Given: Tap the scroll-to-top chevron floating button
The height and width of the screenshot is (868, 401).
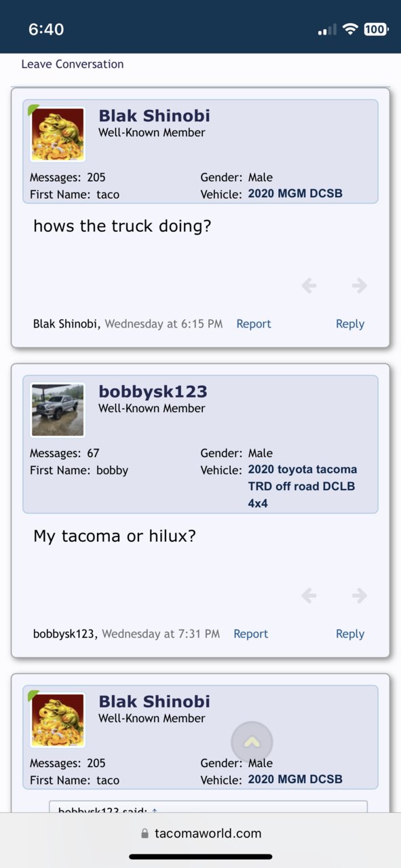Looking at the screenshot, I should [x=252, y=742].
